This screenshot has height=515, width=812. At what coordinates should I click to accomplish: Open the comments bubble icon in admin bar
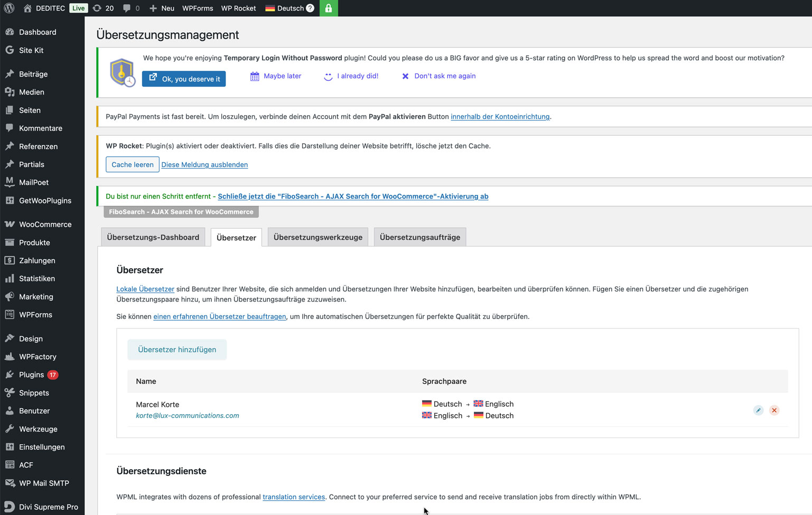[x=127, y=8]
